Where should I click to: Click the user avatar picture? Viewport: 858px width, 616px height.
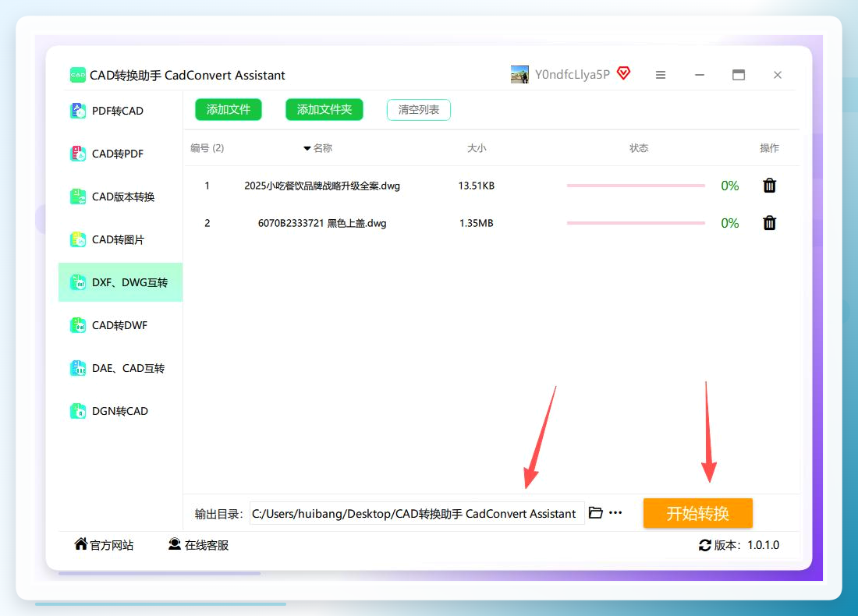pyautogui.click(x=519, y=74)
